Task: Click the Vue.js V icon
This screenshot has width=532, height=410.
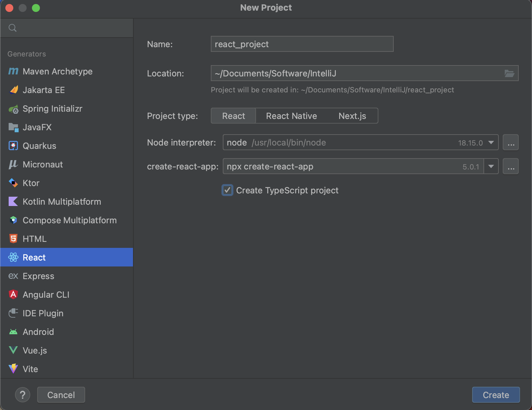Action: tap(13, 350)
